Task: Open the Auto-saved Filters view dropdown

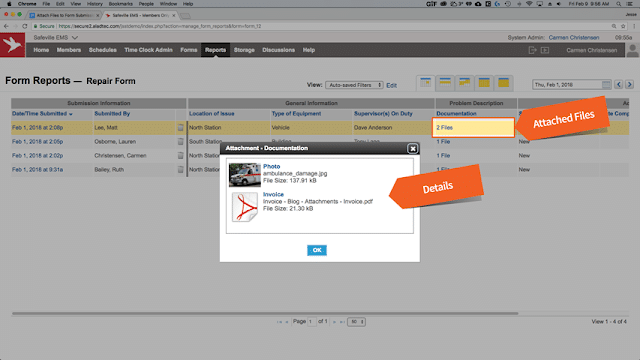Action: [x=354, y=85]
